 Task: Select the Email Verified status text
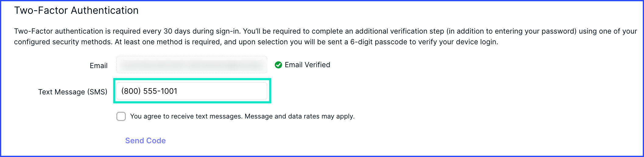[307, 65]
